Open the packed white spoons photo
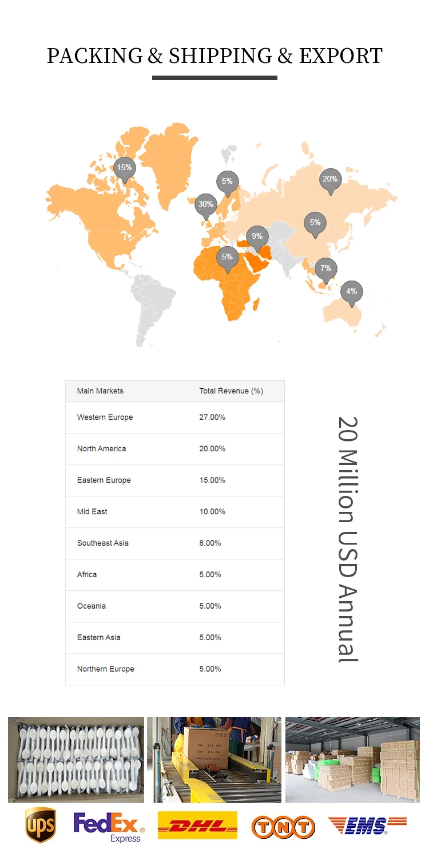This screenshot has height=868, width=429. pos(76,759)
